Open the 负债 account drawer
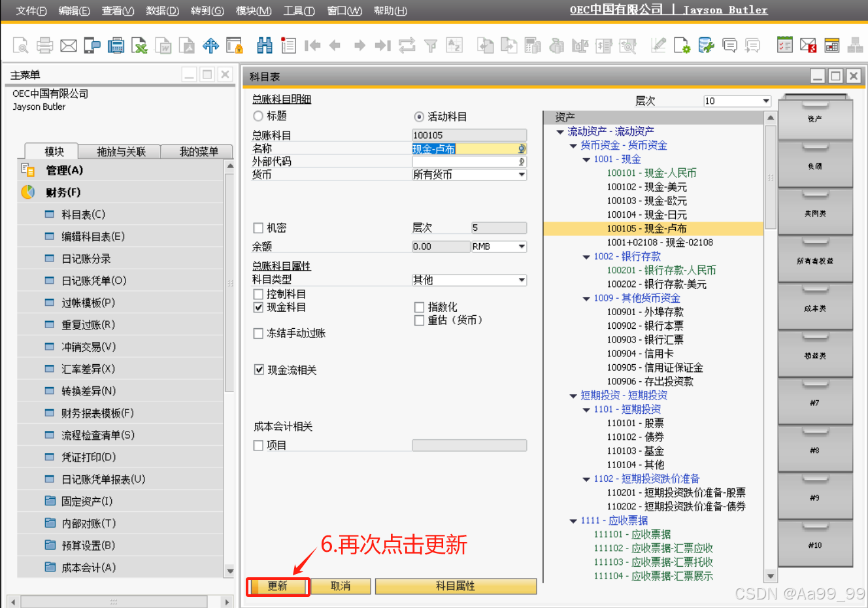868x608 pixels. 815,166
